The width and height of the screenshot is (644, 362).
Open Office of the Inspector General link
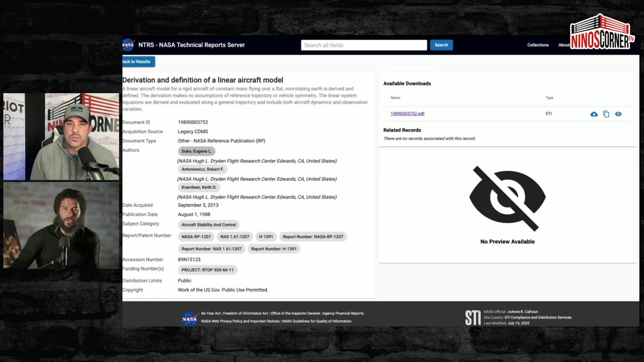pyautogui.click(x=295, y=313)
